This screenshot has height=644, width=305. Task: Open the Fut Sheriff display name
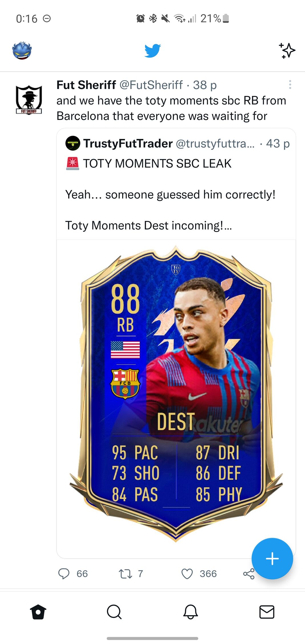[x=86, y=85]
